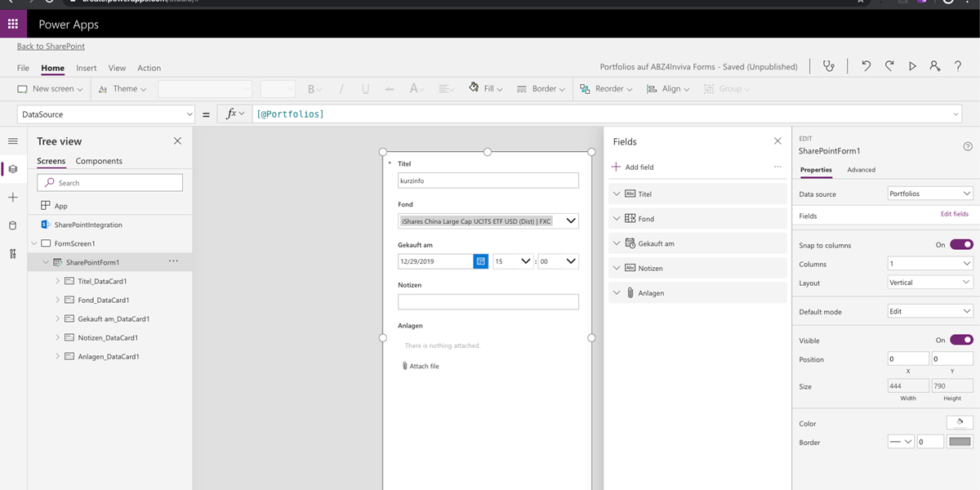980x490 pixels.
Task: Open the Color fill picker swatch
Action: tap(960, 422)
